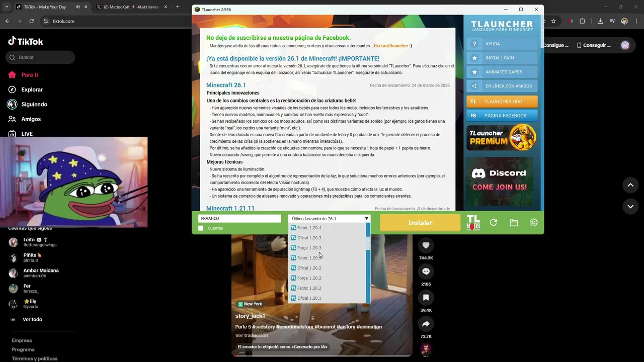This screenshot has width=644, height=362.
Task: Open Chrome downloads icon
Action: (600, 21)
